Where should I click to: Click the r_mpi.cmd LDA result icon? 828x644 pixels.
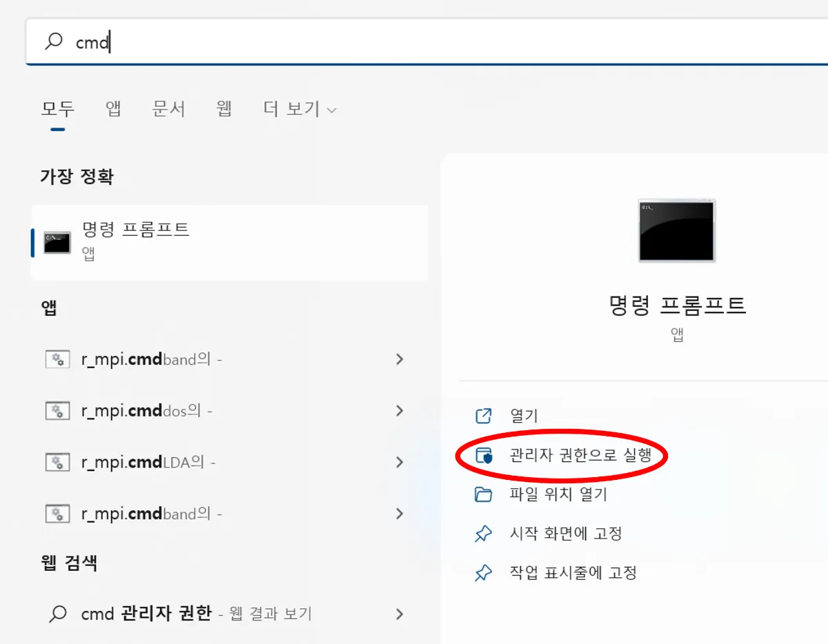[x=57, y=462]
